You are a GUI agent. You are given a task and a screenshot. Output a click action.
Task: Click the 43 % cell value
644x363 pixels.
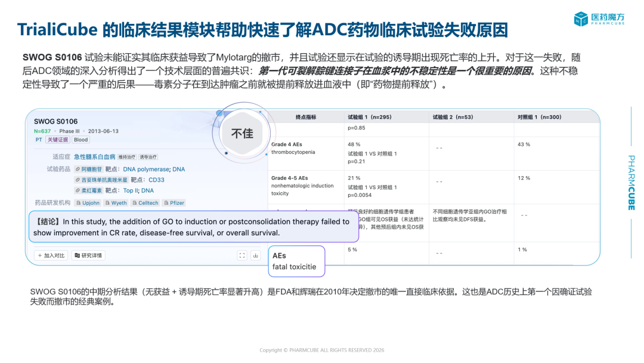(x=524, y=144)
